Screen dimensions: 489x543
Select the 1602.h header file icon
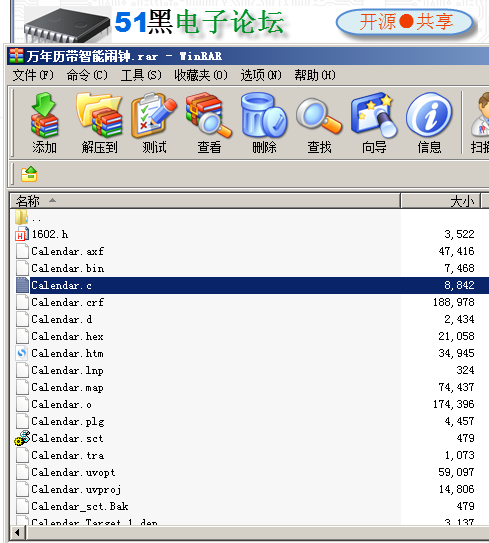[22, 234]
